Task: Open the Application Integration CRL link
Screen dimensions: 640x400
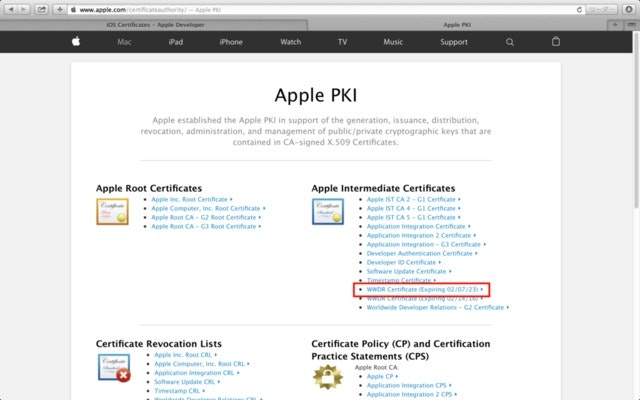Action: (194, 373)
